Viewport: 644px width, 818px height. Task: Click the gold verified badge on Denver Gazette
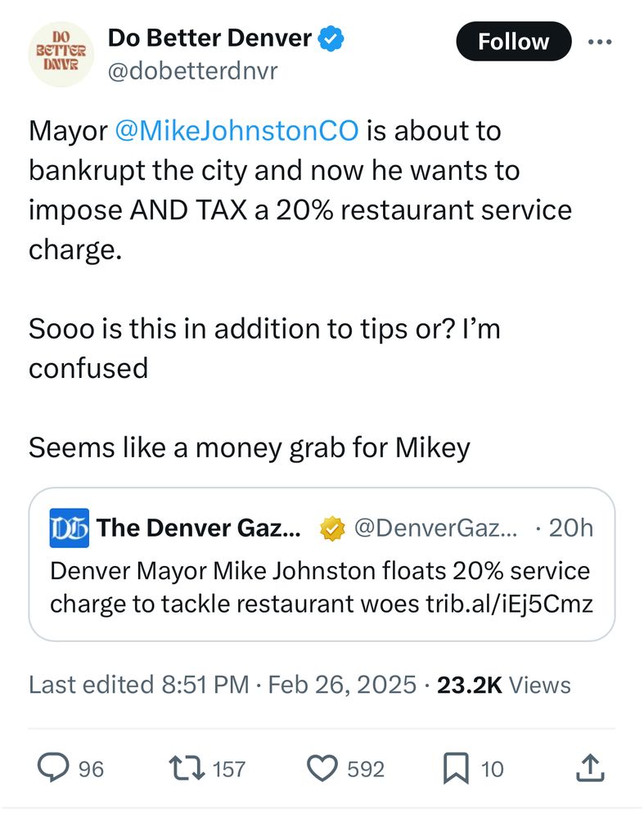coord(332,528)
